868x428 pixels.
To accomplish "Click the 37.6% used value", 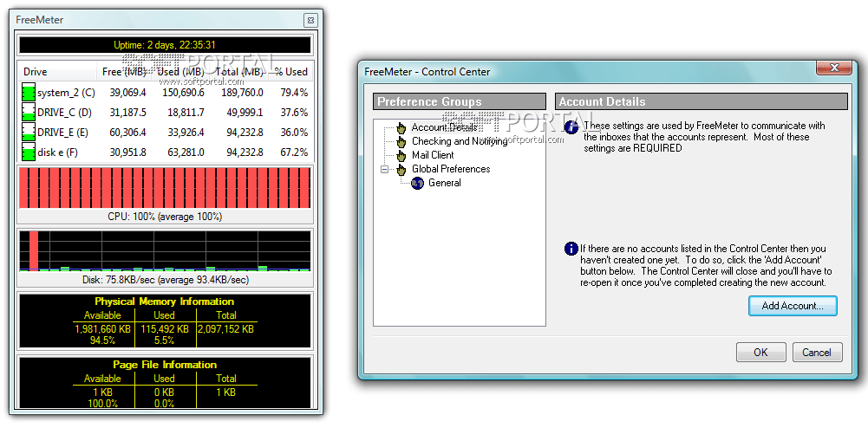I will tap(294, 113).
